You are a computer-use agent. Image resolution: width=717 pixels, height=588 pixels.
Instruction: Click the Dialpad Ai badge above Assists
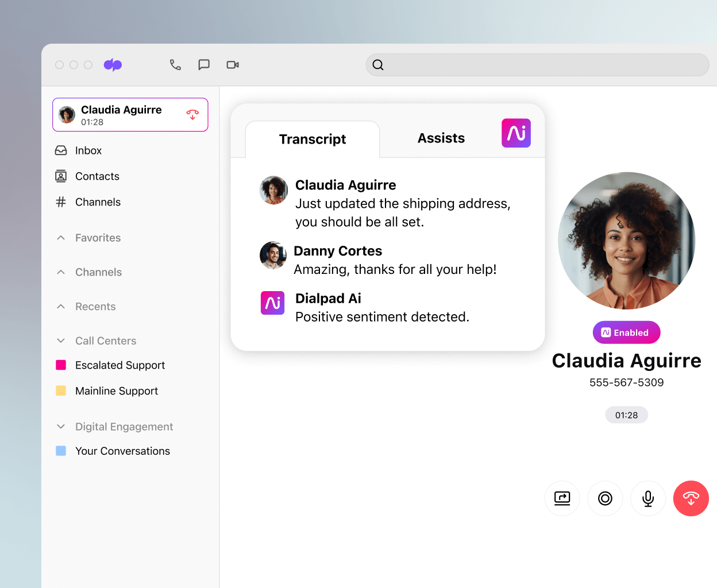515,133
